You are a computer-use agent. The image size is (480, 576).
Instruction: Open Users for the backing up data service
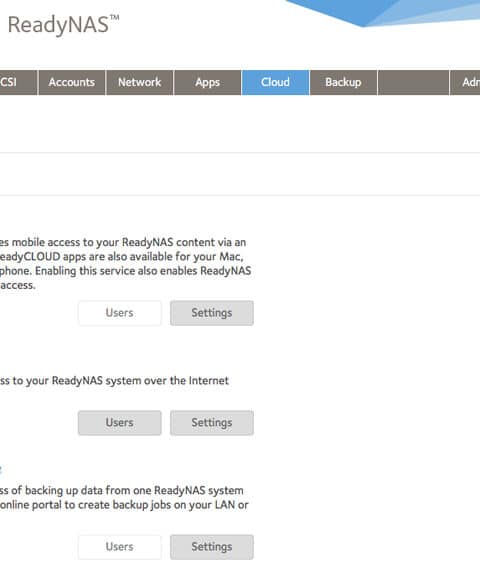[120, 547]
